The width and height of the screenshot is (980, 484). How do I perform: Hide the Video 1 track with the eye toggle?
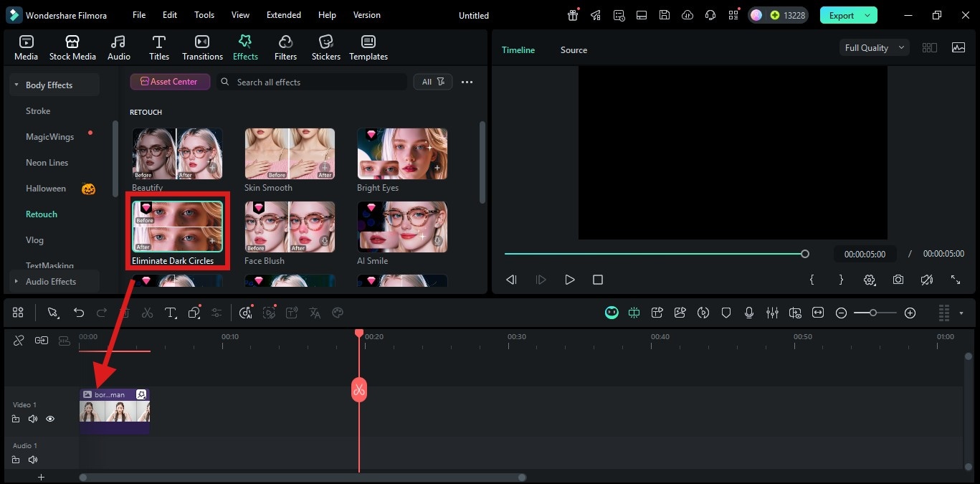coord(49,418)
